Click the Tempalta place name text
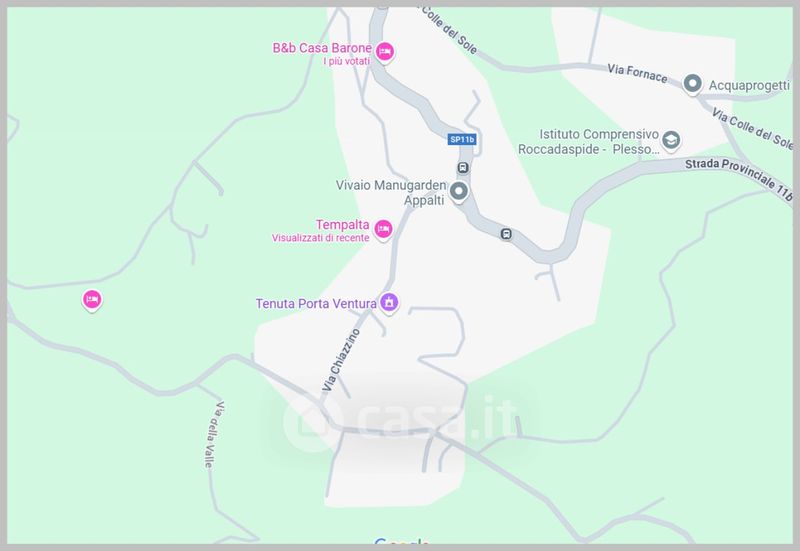 [x=342, y=224]
